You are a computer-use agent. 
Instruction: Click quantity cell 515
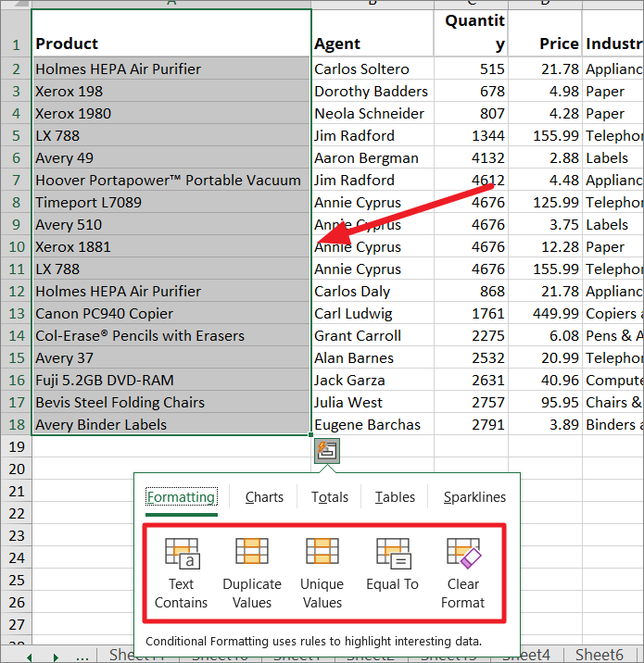[x=471, y=69]
